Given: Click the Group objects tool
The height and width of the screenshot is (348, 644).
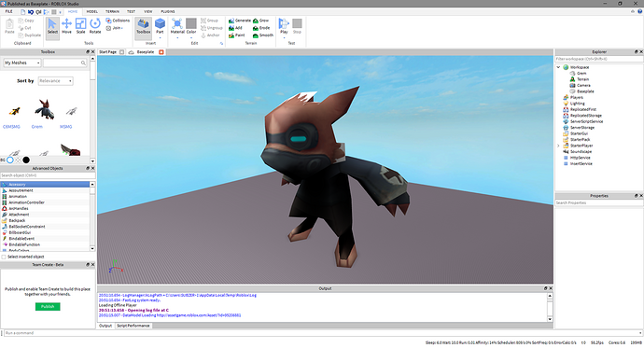Looking at the screenshot, I should 209,21.
